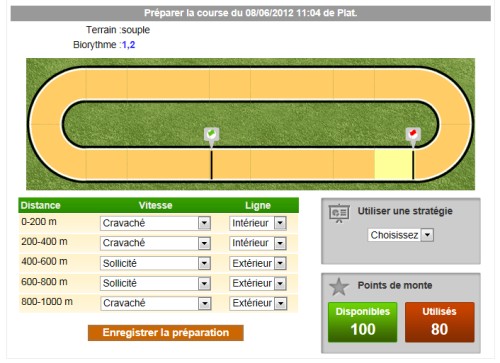This screenshot has width=500, height=363.
Task: Open Vitesse dropdown for 600-800 m
Action: click(x=155, y=284)
